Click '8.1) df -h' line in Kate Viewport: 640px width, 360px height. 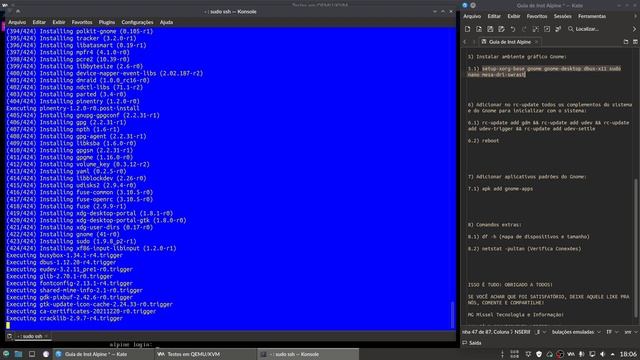529,236
